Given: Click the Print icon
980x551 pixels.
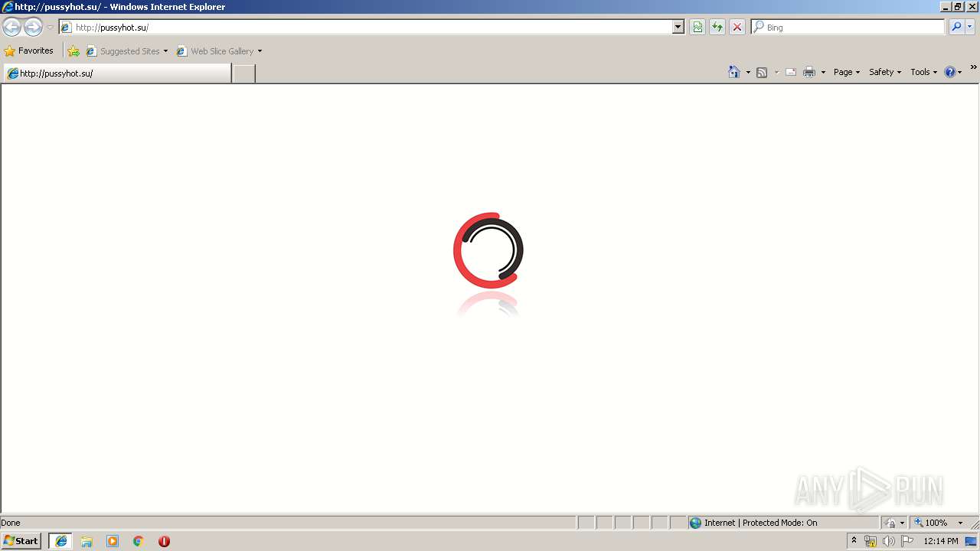Looking at the screenshot, I should coord(809,72).
